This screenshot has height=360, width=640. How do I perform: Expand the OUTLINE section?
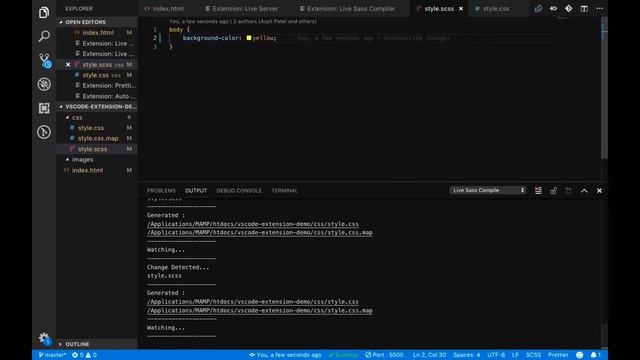coord(97,344)
